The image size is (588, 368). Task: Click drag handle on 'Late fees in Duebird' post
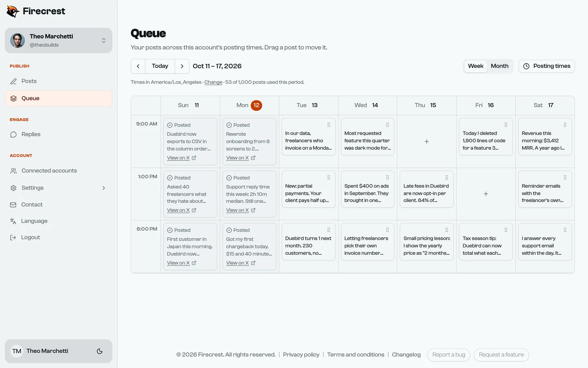click(x=447, y=177)
